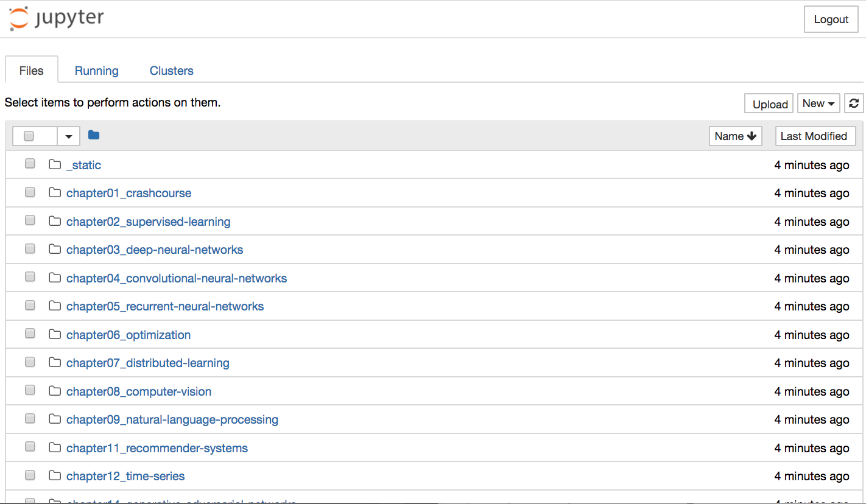The image size is (866, 504).
Task: Switch to the Running tab
Action: 96,71
